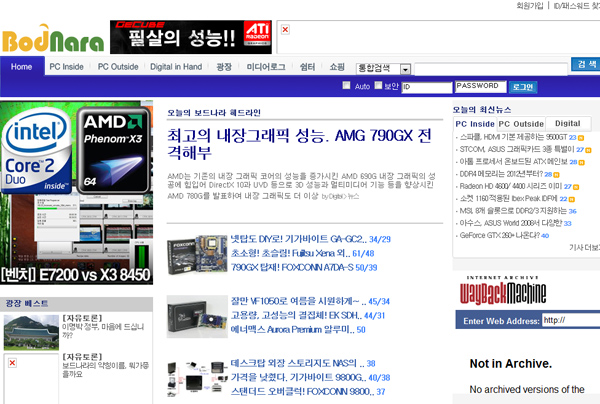Open the ID/패스워드 찾기 link
600x404 pixels.
pyautogui.click(x=577, y=6)
